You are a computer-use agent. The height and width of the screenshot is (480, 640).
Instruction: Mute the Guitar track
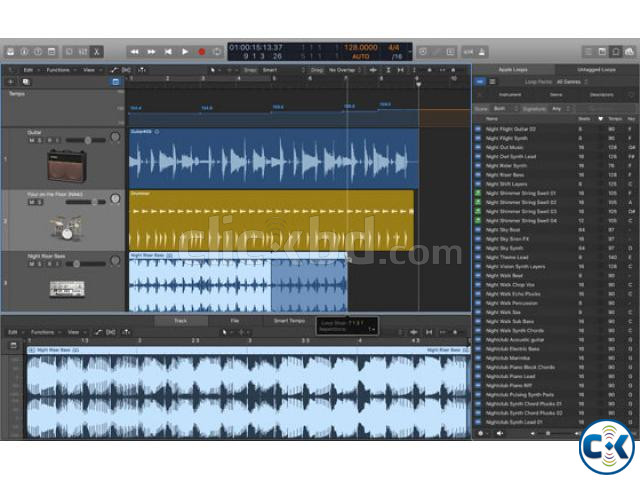click(31, 140)
